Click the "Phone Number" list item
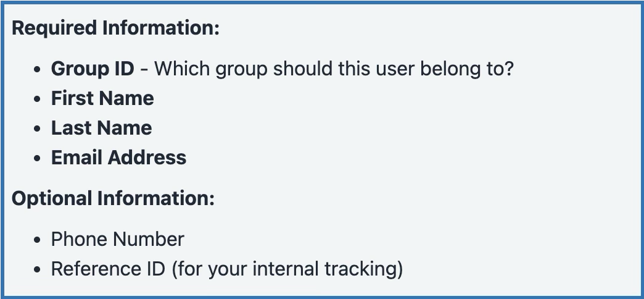Viewport: 644px width, 299px height. click(117, 239)
